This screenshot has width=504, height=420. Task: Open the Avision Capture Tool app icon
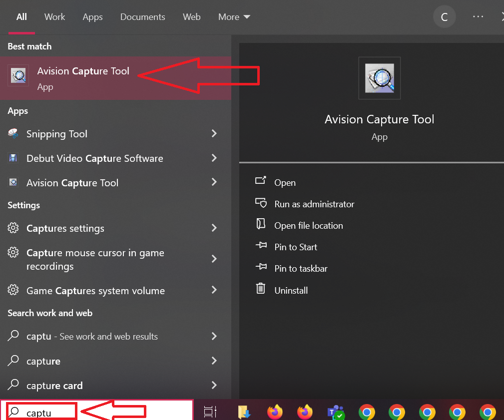coord(18,75)
